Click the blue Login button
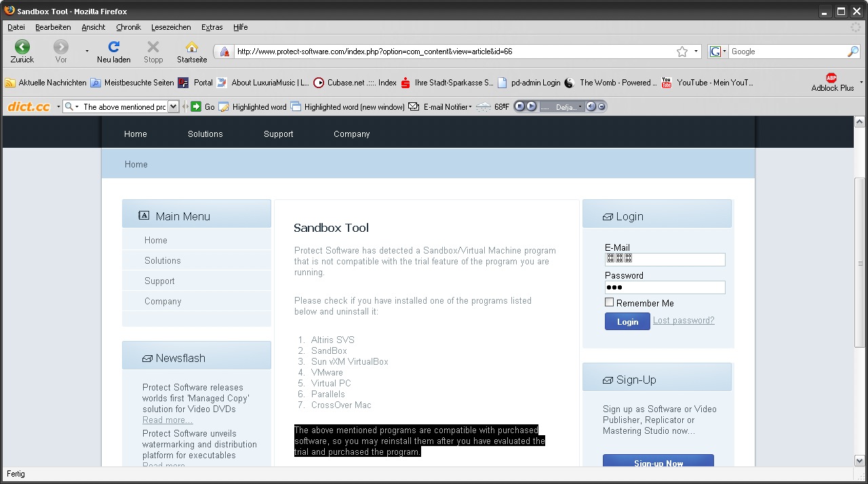The image size is (868, 484). point(627,321)
